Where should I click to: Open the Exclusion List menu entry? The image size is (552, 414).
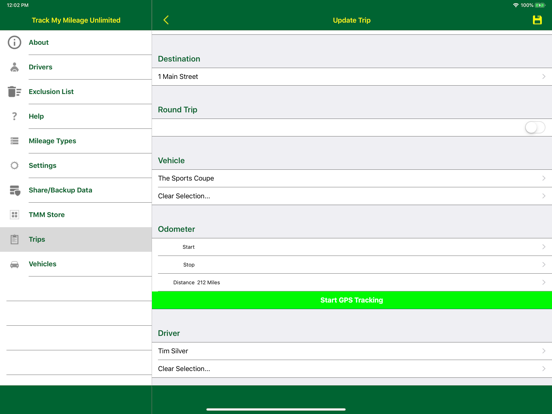click(x=76, y=92)
